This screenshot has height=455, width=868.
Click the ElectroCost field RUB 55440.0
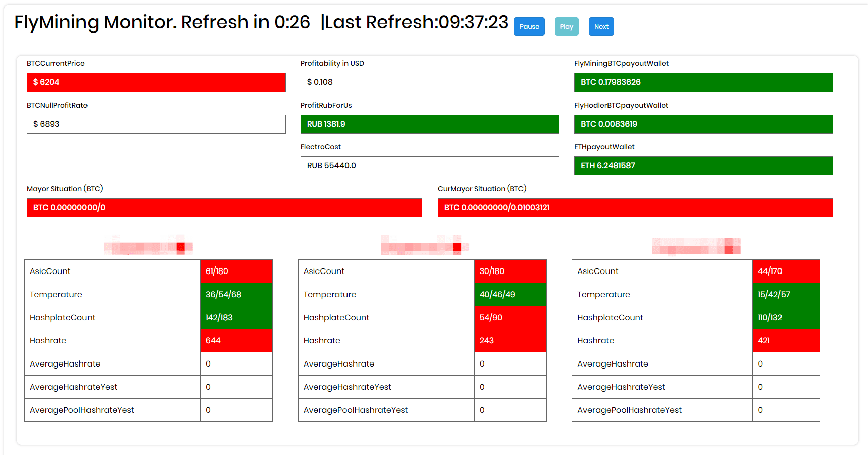430,166
